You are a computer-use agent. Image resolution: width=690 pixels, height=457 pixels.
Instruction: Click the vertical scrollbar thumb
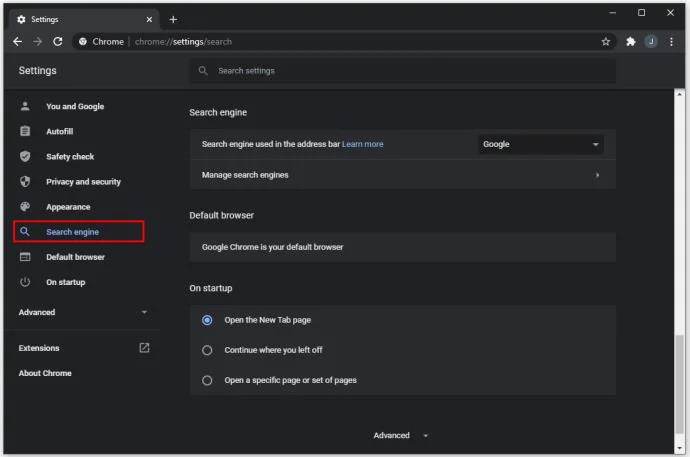pyautogui.click(x=679, y=384)
